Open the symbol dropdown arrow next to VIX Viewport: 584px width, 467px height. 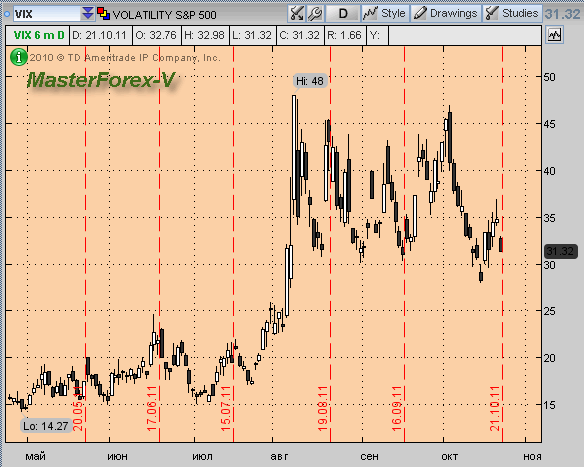[88, 14]
